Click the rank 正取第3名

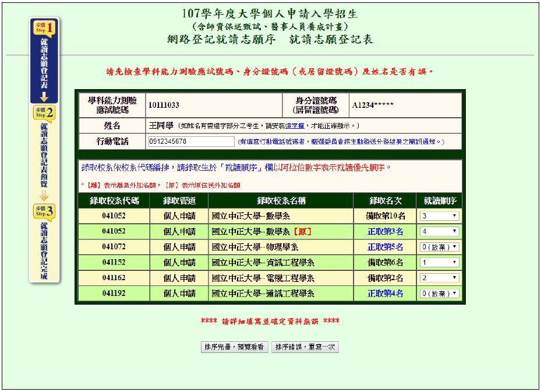pos(386,232)
